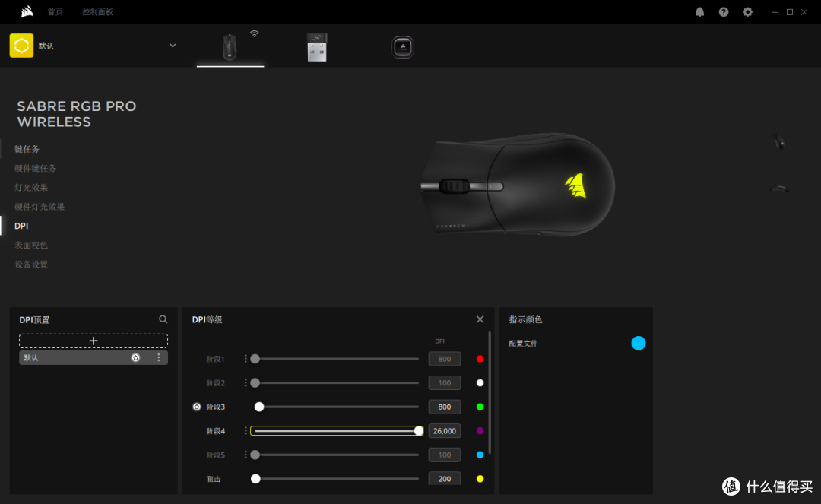
Task: Open 控制面板 dashboard tab
Action: [97, 12]
